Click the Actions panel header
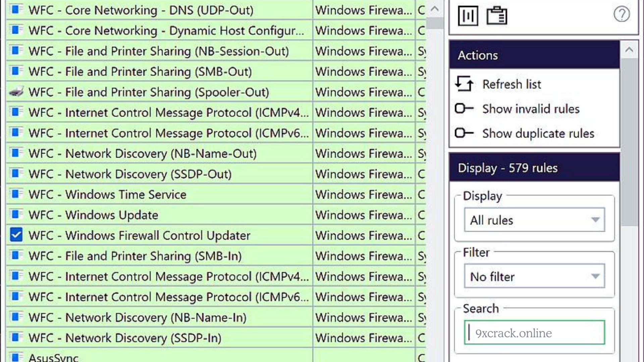644x362 pixels. 534,55
